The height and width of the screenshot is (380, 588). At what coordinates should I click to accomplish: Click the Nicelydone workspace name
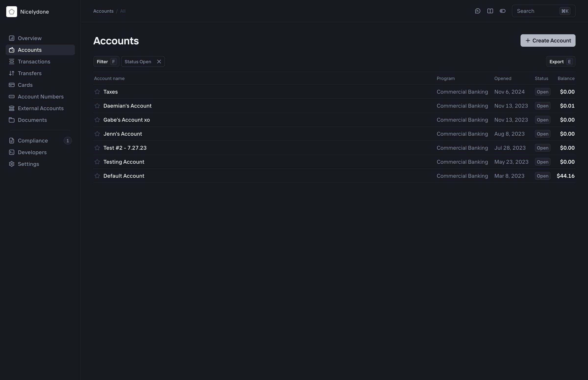[x=35, y=12]
